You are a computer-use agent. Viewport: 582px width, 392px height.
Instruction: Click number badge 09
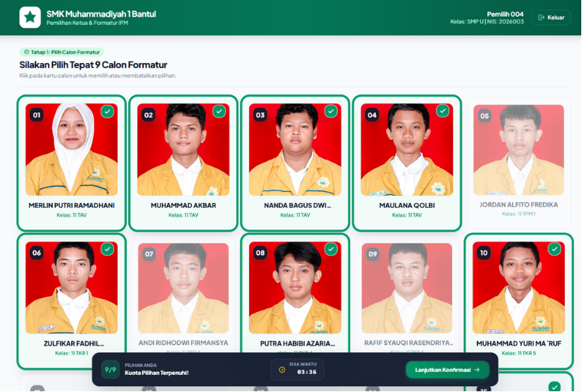pos(373,254)
